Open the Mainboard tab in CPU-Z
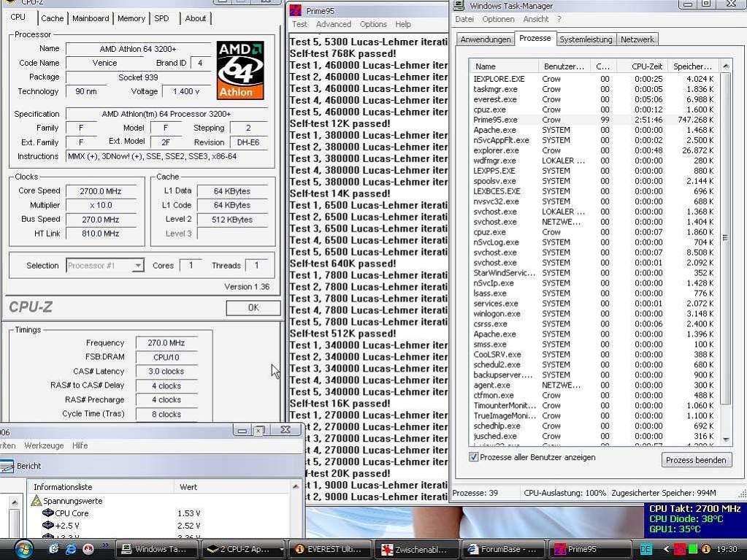 91,18
